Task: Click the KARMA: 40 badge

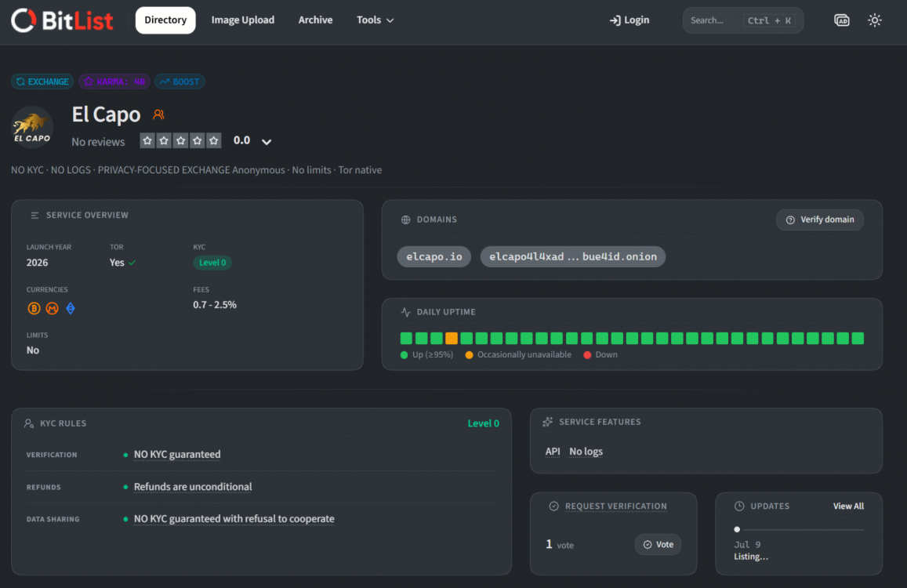Action: 114,82
